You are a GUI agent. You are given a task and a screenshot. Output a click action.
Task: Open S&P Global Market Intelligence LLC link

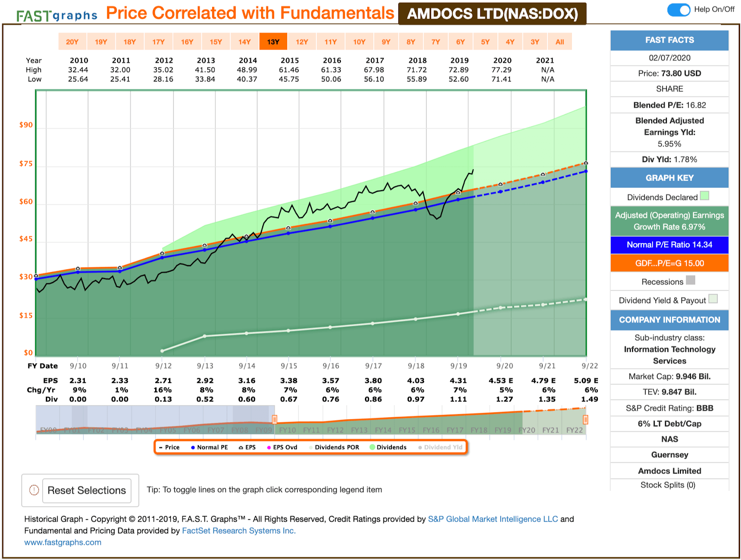point(493,519)
